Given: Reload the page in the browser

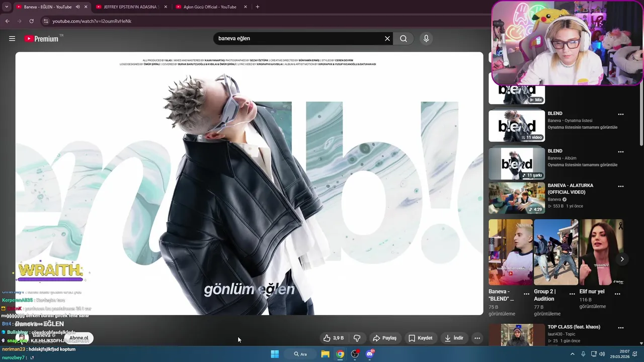Looking at the screenshot, I should click(31, 21).
